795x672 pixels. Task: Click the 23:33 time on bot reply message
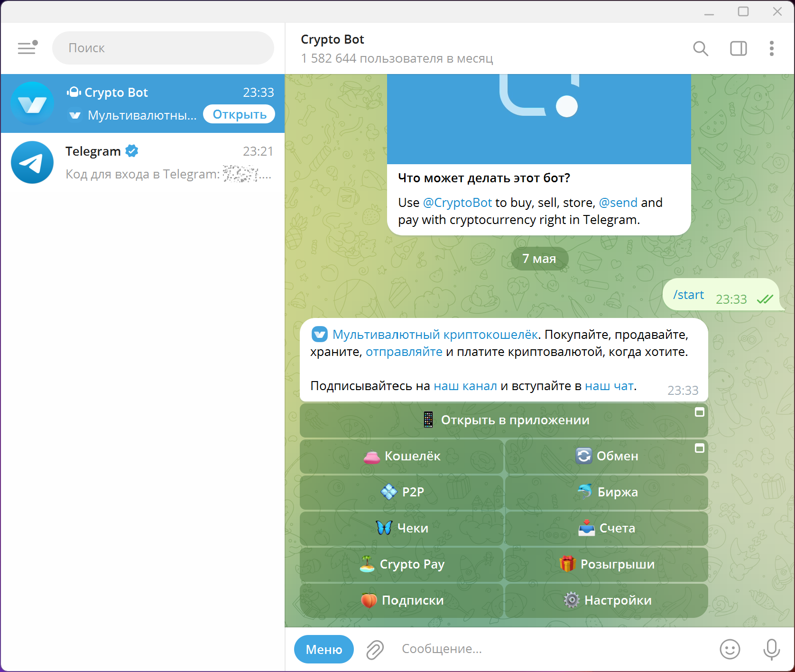pos(683,390)
